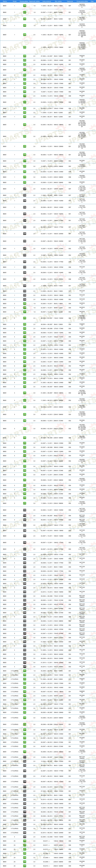Click PB fuel icon in Z4 250kW / 340KM row
The image size is (96, 868).
25,866
